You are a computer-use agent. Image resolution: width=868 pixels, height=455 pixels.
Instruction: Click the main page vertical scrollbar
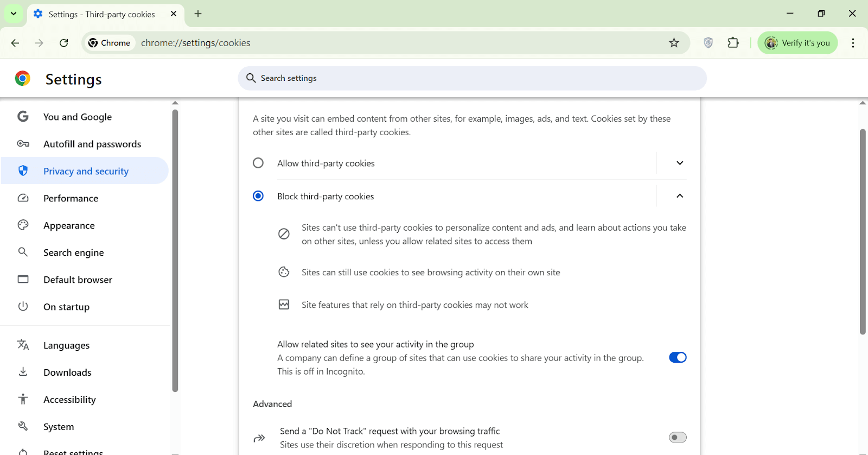tap(863, 231)
